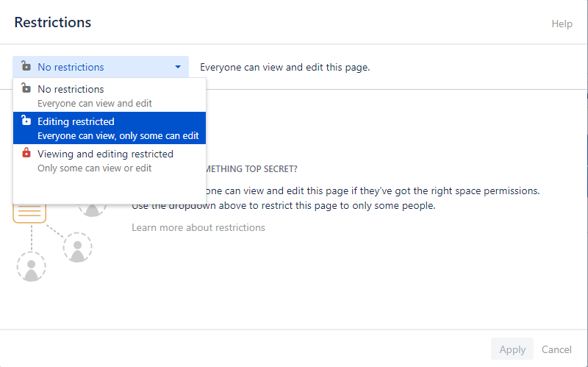This screenshot has height=367, width=588.
Task: Open the Help link
Action: tap(562, 24)
